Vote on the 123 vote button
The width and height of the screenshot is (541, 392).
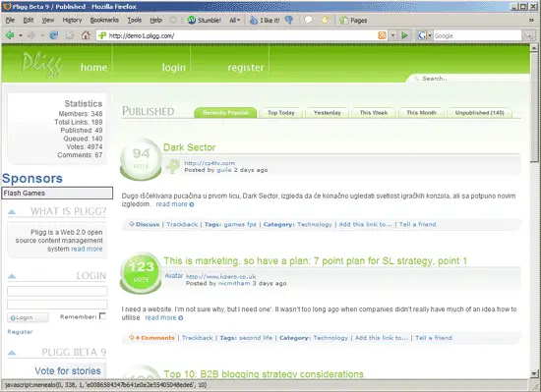point(141,273)
